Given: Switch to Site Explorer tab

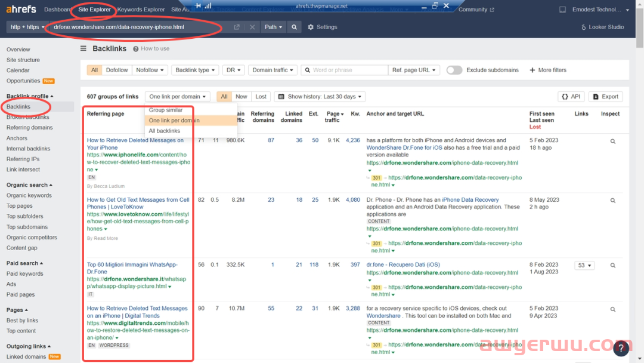Looking at the screenshot, I should (94, 10).
